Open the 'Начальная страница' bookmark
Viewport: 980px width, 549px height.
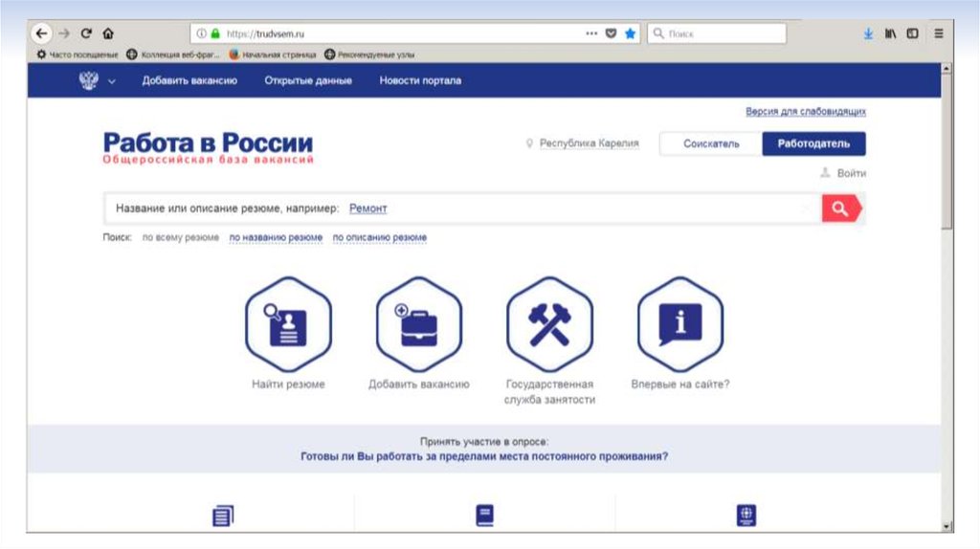pos(273,55)
